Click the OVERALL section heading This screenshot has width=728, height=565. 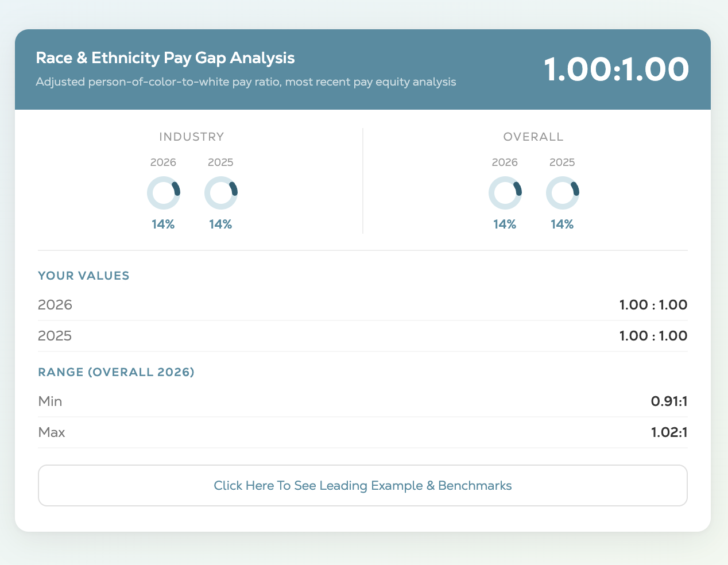(x=533, y=137)
